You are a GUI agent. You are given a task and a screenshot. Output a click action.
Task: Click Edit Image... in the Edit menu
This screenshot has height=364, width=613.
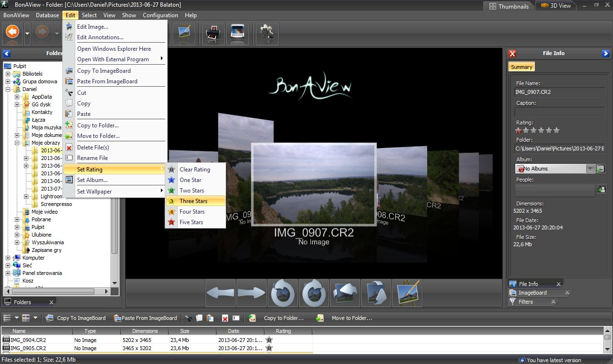click(x=114, y=27)
